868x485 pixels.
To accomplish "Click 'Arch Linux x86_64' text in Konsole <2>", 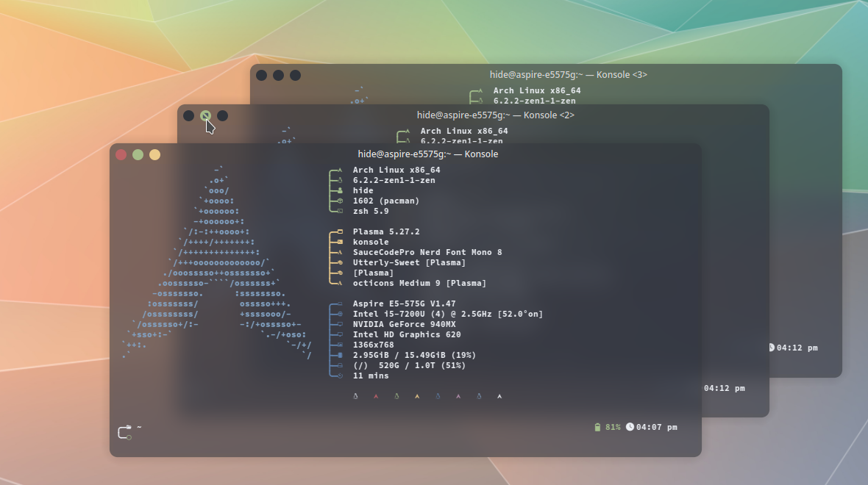I will [x=464, y=131].
